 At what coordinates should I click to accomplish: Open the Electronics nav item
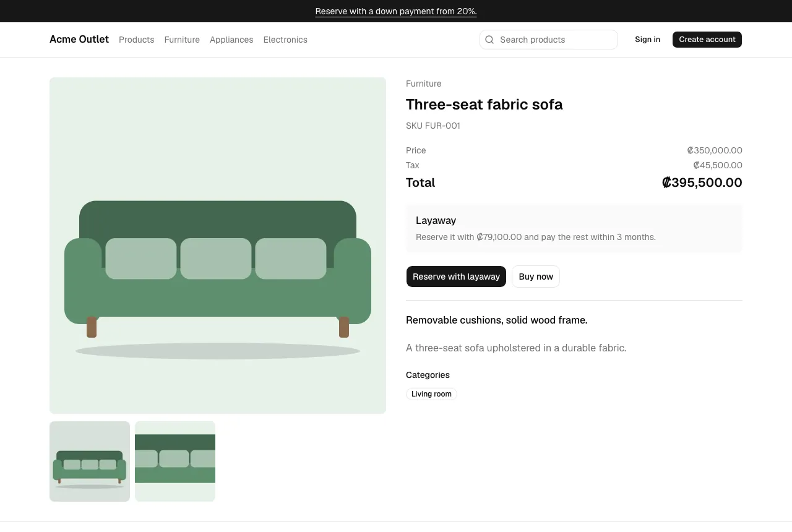pyautogui.click(x=285, y=40)
